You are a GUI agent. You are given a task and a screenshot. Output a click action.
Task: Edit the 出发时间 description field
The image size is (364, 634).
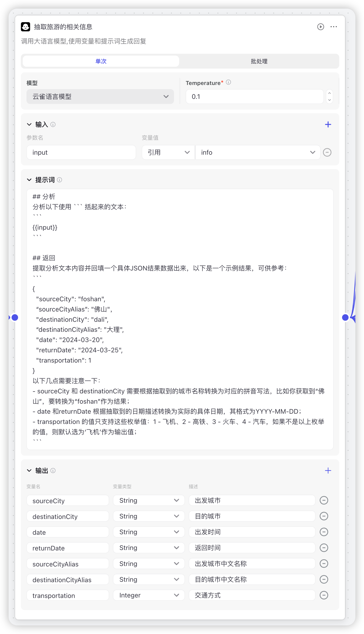252,532
